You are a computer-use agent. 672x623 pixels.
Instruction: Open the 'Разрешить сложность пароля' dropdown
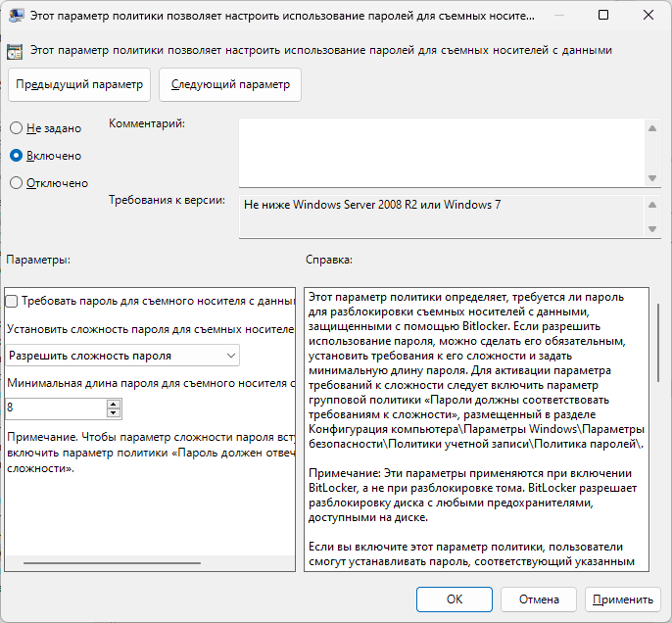(x=122, y=356)
